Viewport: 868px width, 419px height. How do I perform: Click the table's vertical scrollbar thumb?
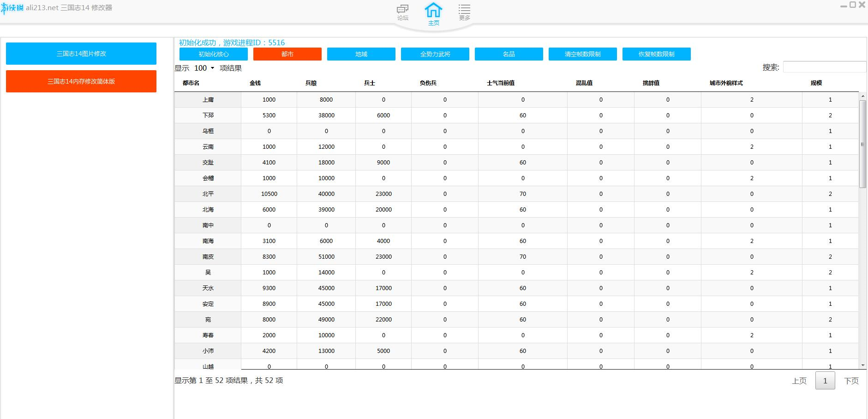(x=862, y=143)
